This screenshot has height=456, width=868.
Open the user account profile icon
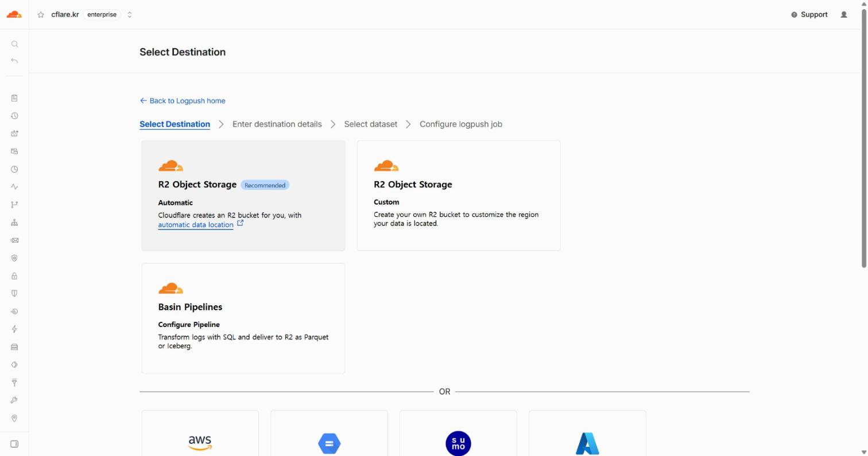[x=844, y=15]
